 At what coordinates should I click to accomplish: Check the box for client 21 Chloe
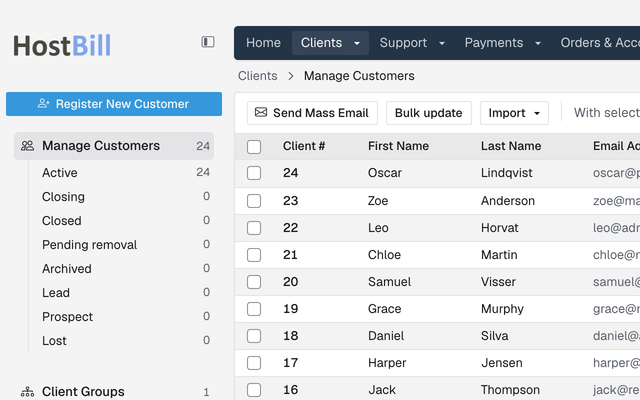(254, 255)
